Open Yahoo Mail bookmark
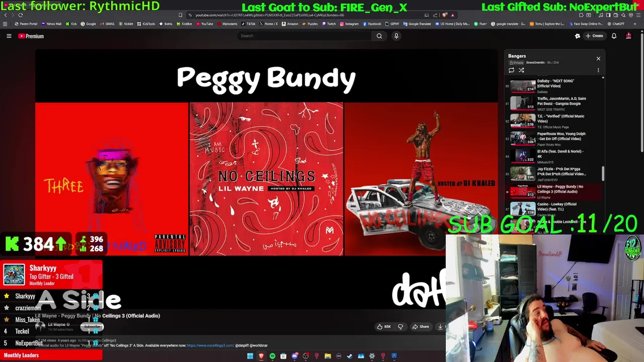 51,24
